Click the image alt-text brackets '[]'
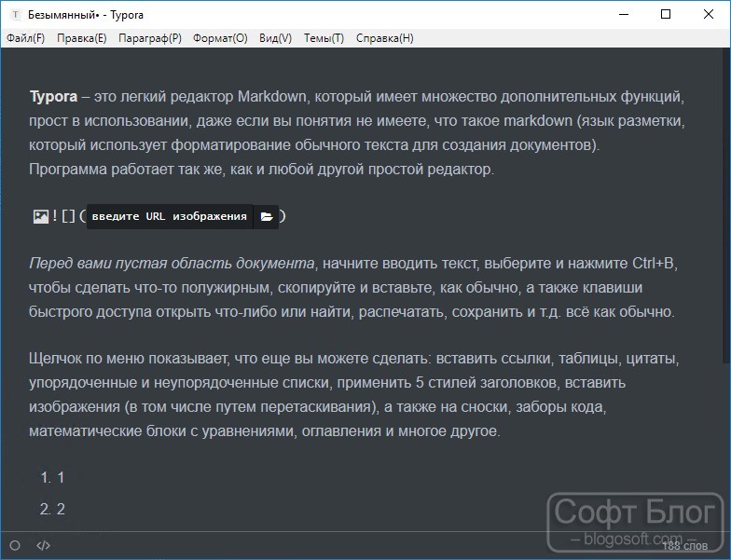The width and height of the screenshot is (731, 560). coord(68,216)
